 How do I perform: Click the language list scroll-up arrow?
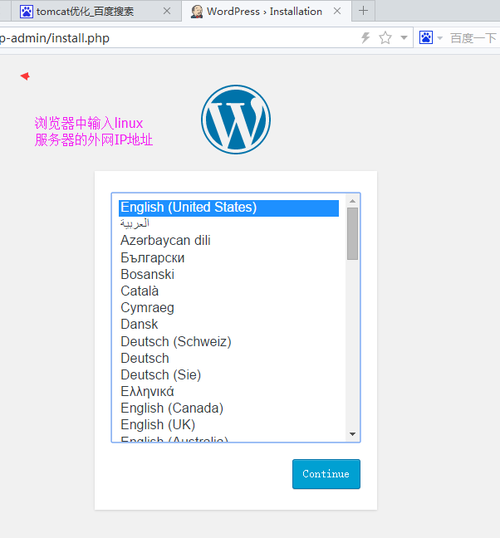[x=352, y=201]
